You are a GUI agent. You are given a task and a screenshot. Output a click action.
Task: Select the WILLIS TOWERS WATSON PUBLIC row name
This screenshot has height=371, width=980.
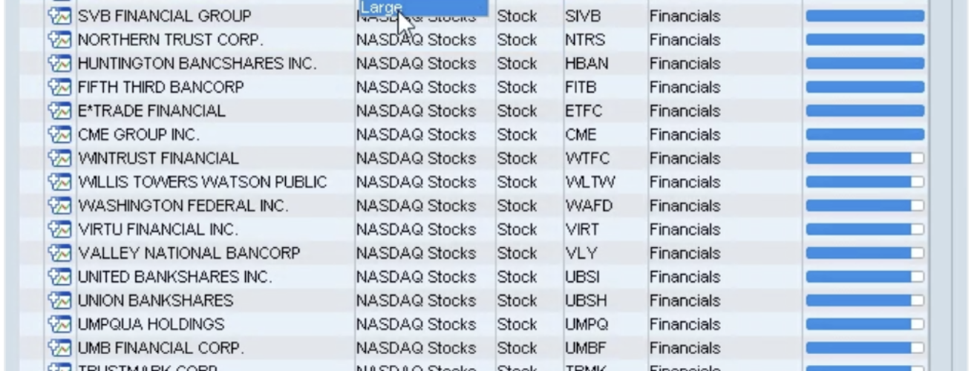(203, 183)
